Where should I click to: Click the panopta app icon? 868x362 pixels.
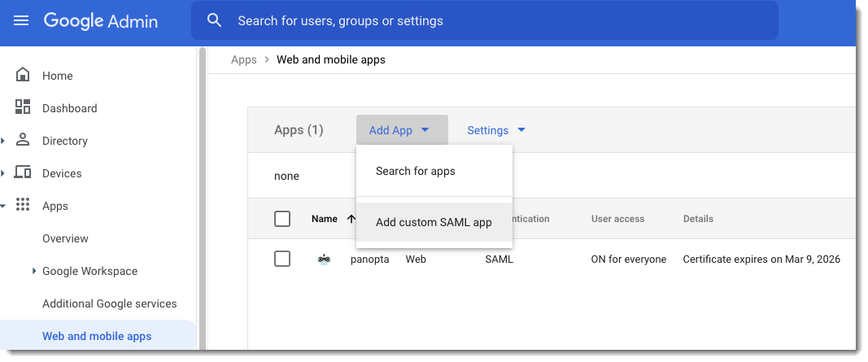[324, 260]
